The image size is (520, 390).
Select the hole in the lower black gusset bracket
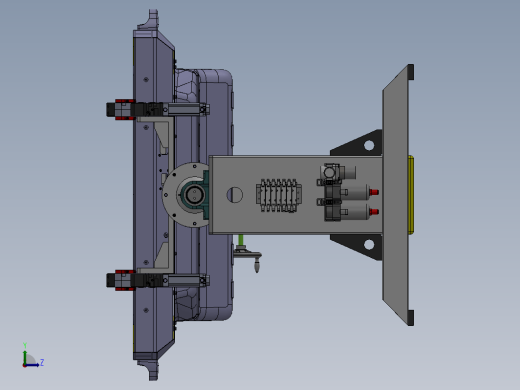(x=369, y=244)
